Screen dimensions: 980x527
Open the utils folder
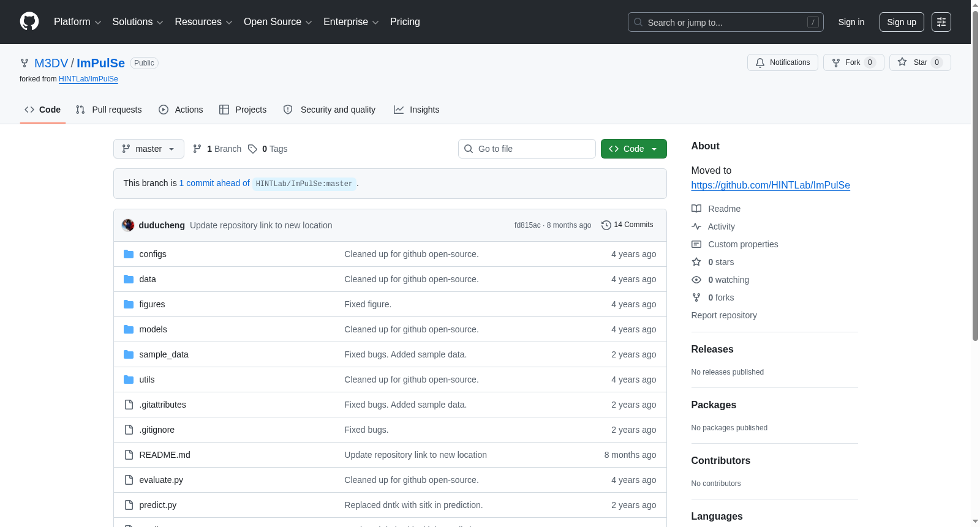point(147,379)
